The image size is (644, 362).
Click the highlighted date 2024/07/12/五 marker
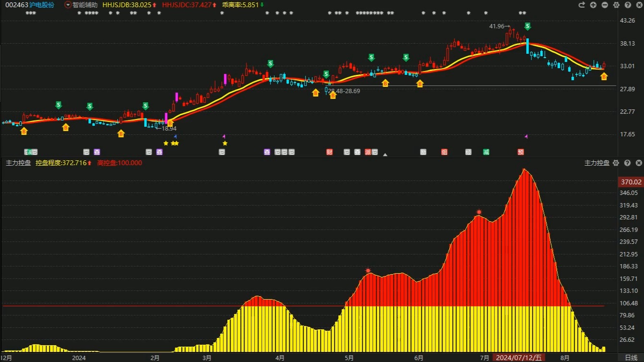pos(519,358)
